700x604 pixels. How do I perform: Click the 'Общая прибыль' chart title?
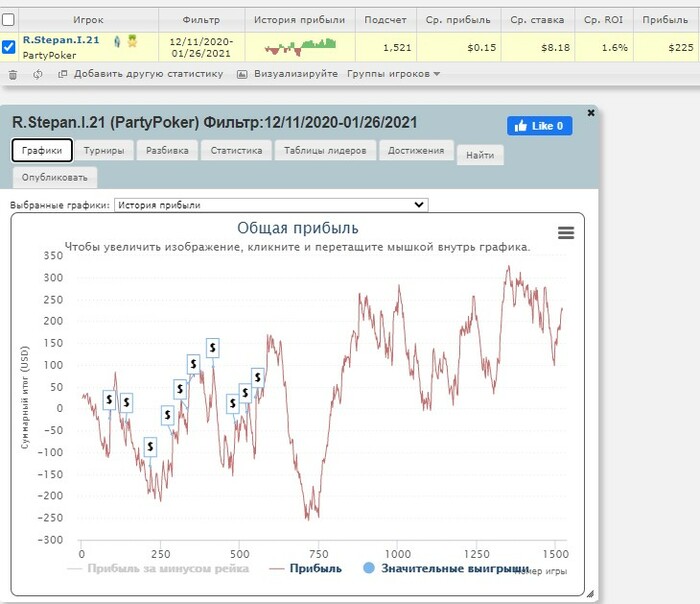[x=298, y=228]
